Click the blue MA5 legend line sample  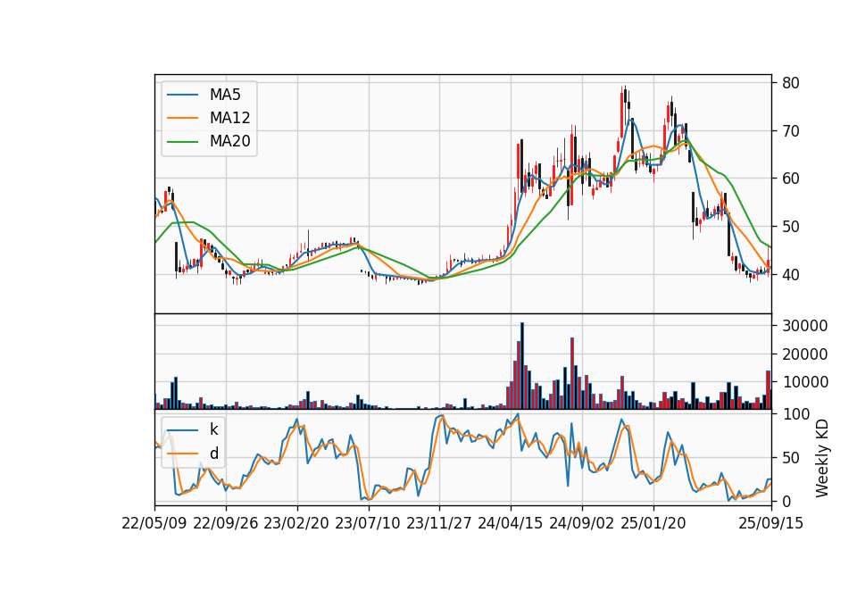tap(182, 96)
